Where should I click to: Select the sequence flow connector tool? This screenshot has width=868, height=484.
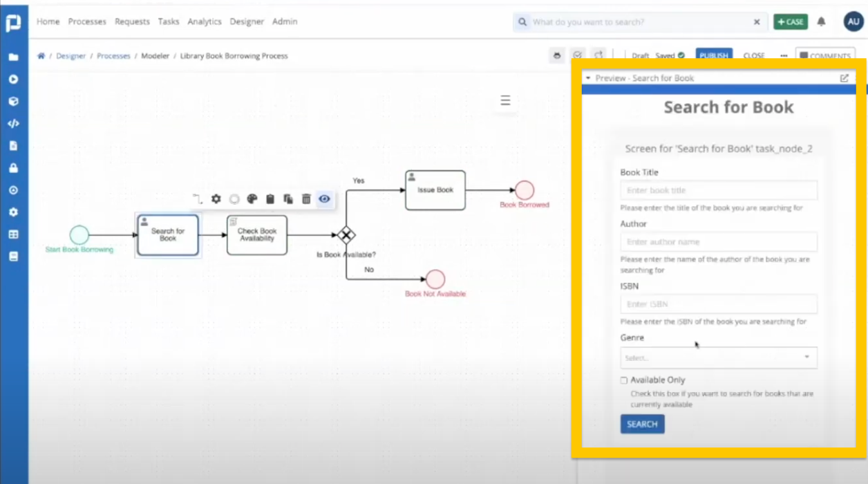point(198,199)
